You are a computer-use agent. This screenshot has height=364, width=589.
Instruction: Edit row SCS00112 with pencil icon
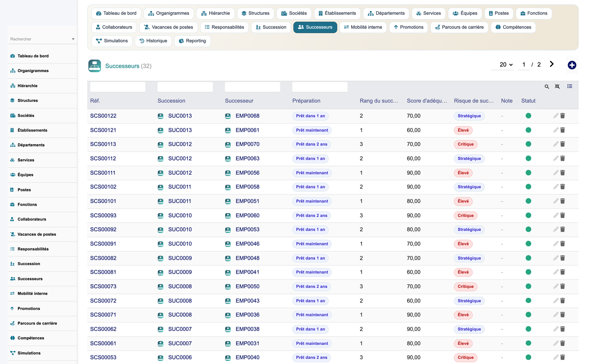(556, 158)
